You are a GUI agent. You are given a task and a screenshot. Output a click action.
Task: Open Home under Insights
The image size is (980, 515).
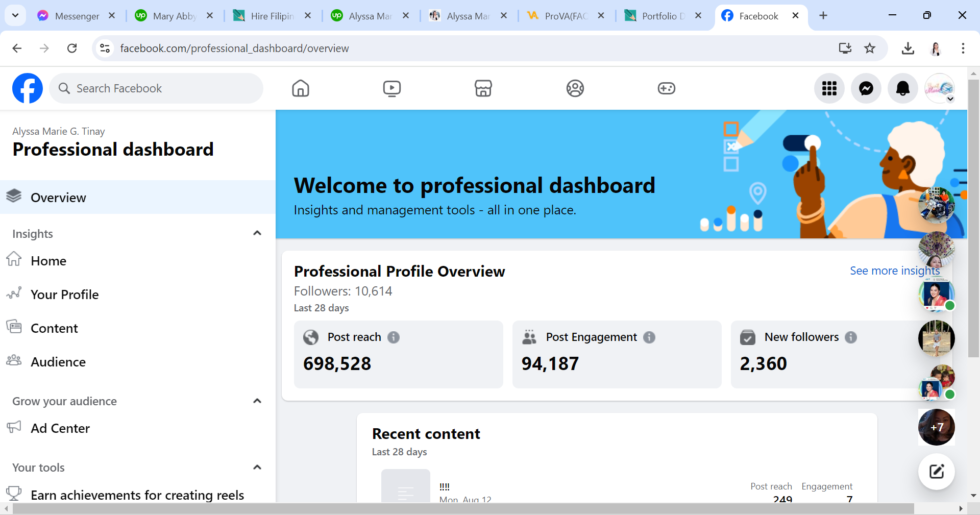click(x=138, y=261)
